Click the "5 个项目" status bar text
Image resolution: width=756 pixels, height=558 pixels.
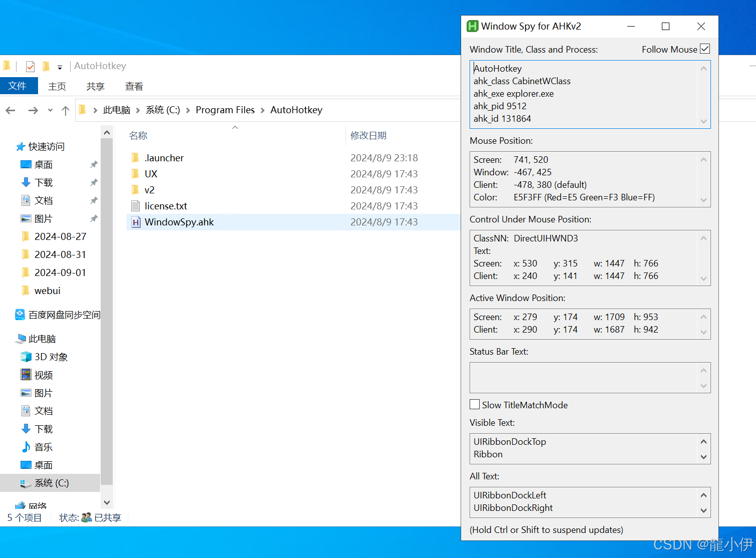point(25,517)
